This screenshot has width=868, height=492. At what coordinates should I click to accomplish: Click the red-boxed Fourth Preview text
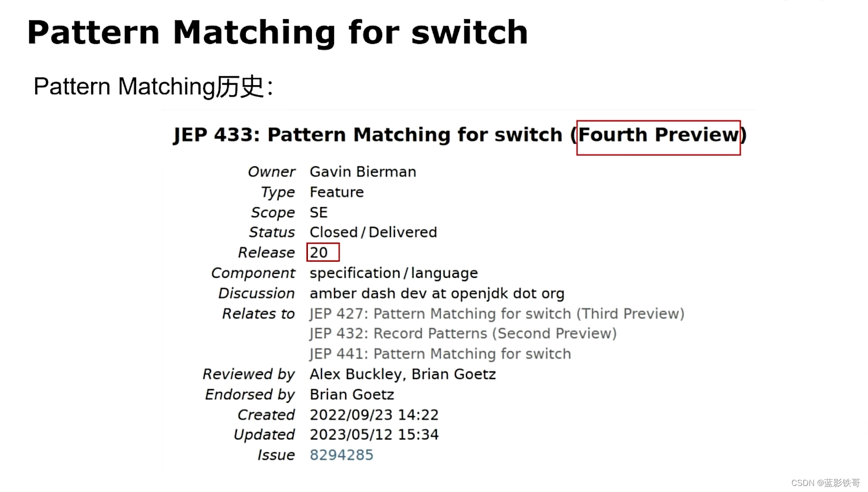pyautogui.click(x=658, y=135)
